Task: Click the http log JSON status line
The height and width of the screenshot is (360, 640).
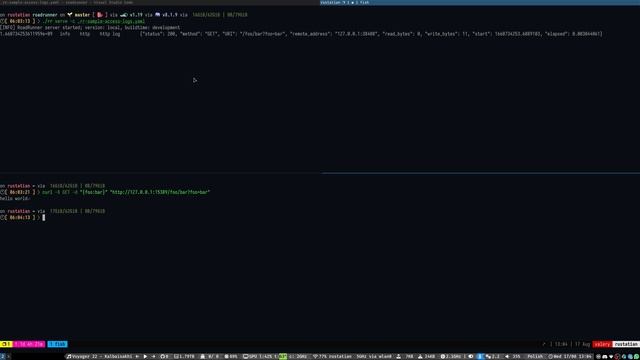Action: pos(301,34)
